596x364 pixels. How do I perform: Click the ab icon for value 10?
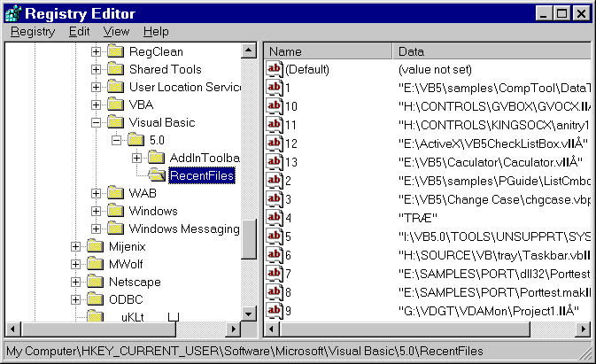(x=275, y=106)
